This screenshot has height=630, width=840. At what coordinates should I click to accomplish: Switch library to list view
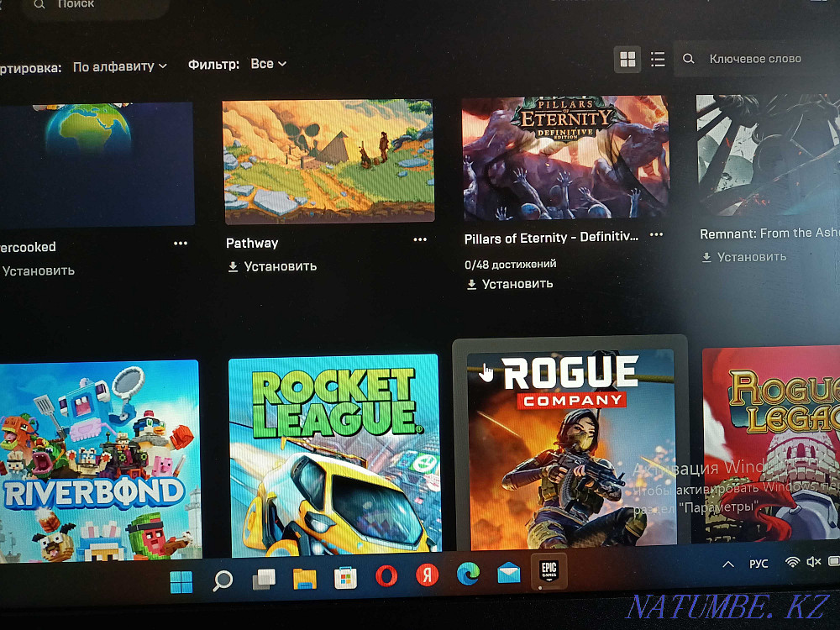(x=658, y=59)
